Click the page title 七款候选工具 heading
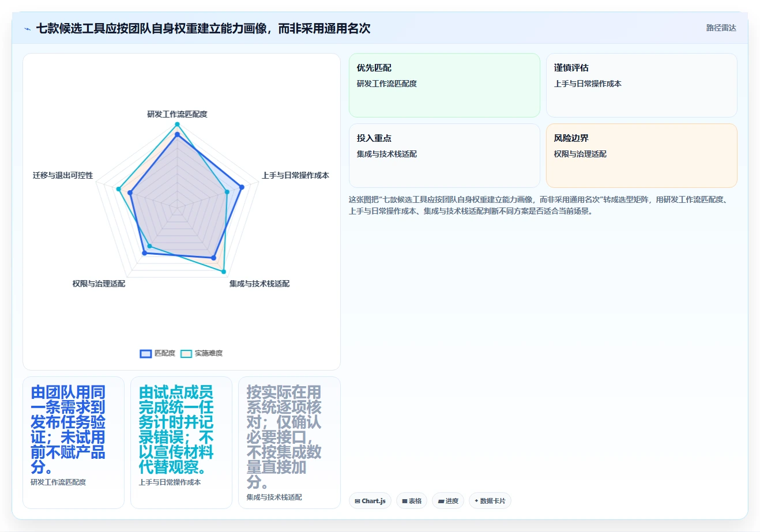Screen dimensions: 760x532 [x=204, y=28]
